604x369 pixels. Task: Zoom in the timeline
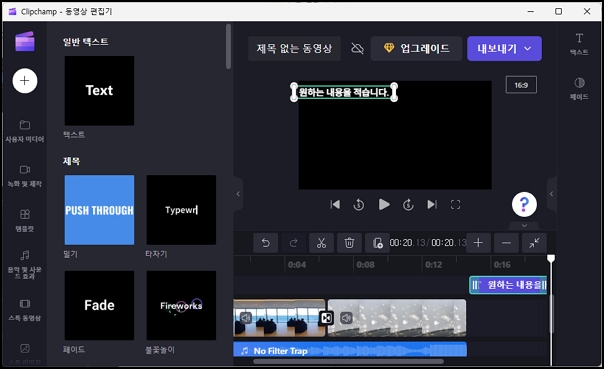pyautogui.click(x=478, y=243)
